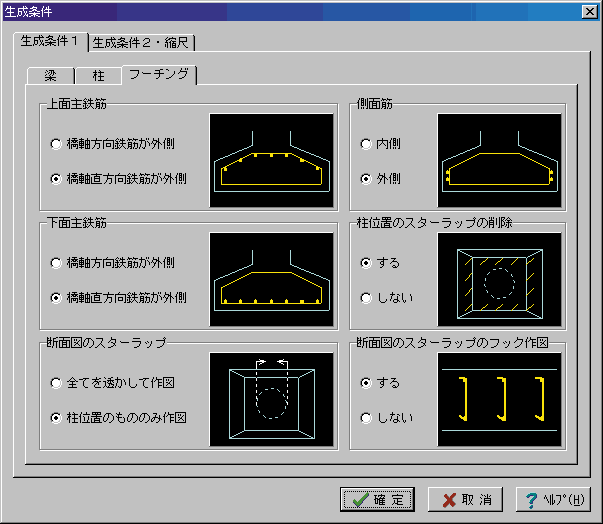Screen dimensions: 603x524
Task: Choose 外側 for 側面筋
Action: (366, 179)
